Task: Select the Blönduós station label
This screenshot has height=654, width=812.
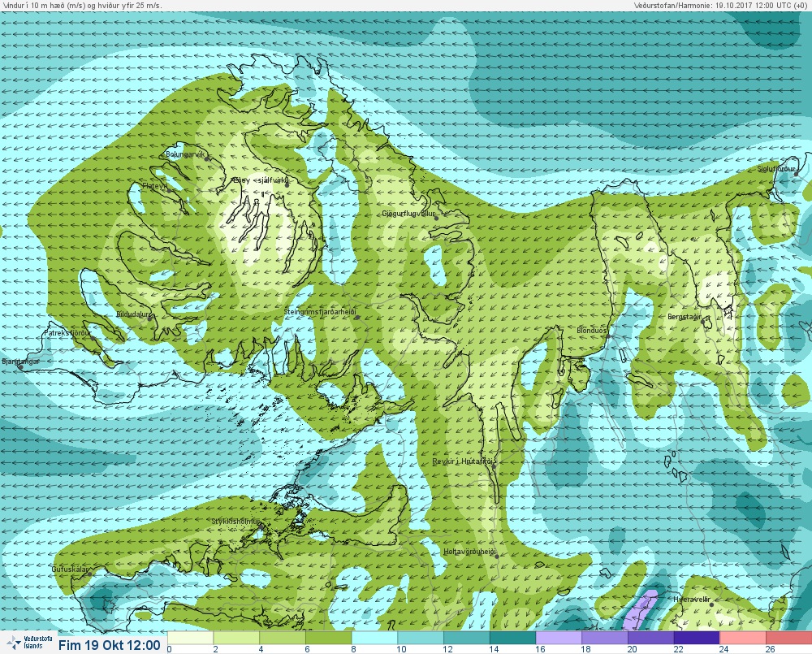Action: [592, 330]
